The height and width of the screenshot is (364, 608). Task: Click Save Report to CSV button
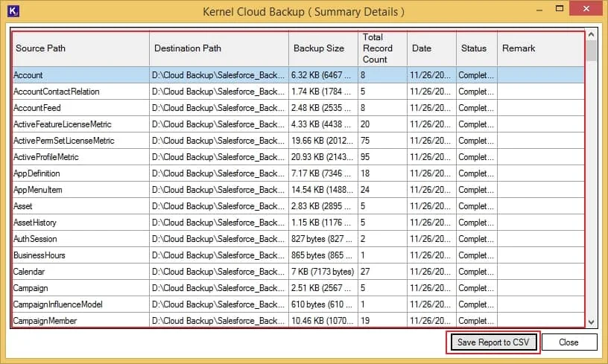(x=493, y=342)
